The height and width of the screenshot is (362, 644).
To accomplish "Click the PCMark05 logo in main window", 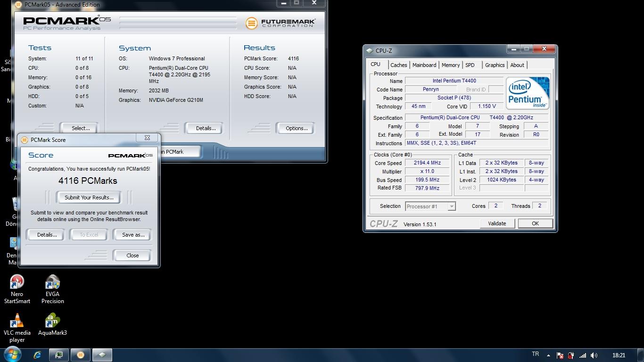I will pos(67,22).
